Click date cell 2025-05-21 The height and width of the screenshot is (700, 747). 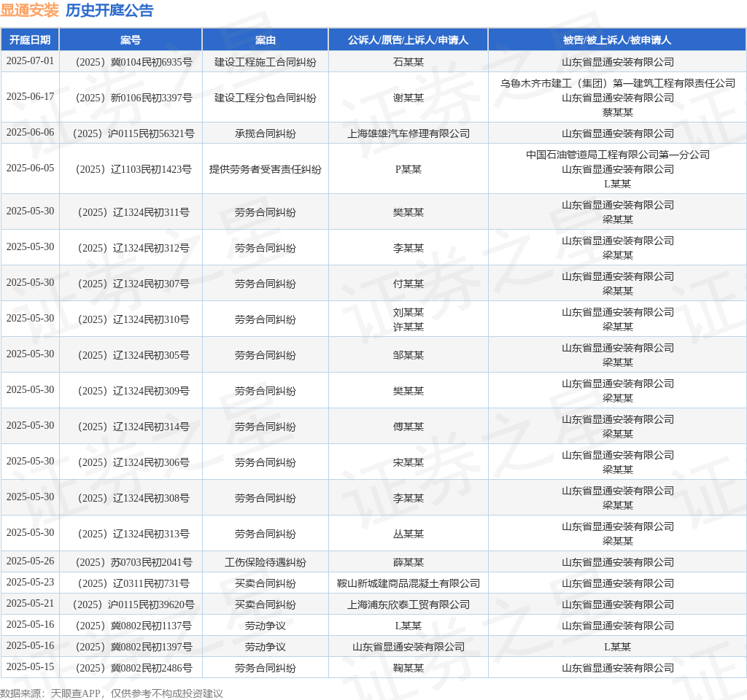click(x=30, y=603)
